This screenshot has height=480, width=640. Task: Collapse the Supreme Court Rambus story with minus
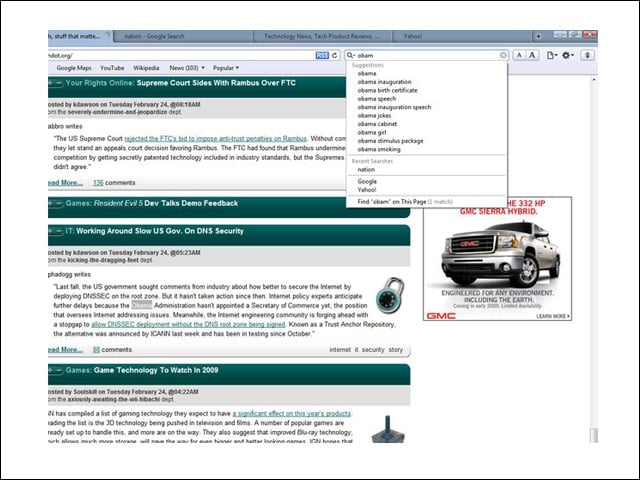point(59,83)
